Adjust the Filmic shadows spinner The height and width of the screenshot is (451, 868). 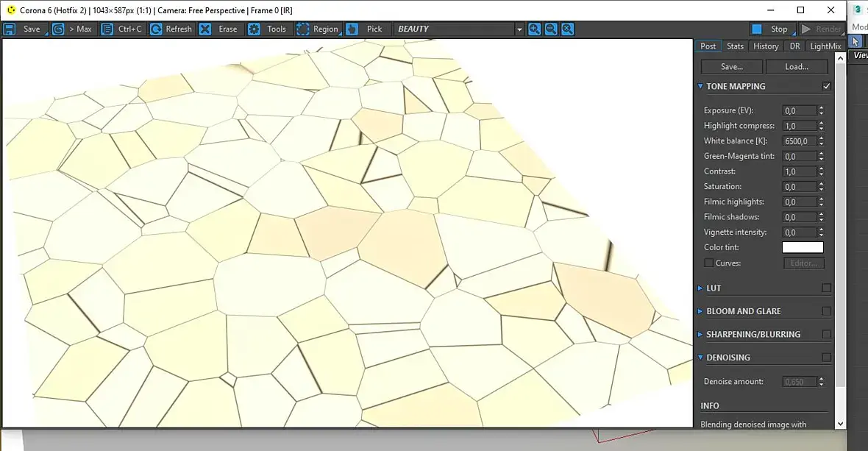click(x=821, y=218)
